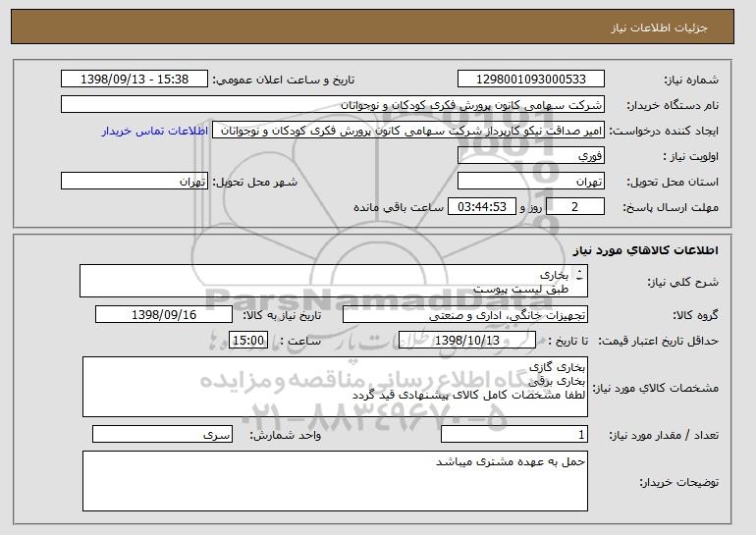Click the label شهر محل تحویل
The image size is (756, 535).
click(x=255, y=182)
